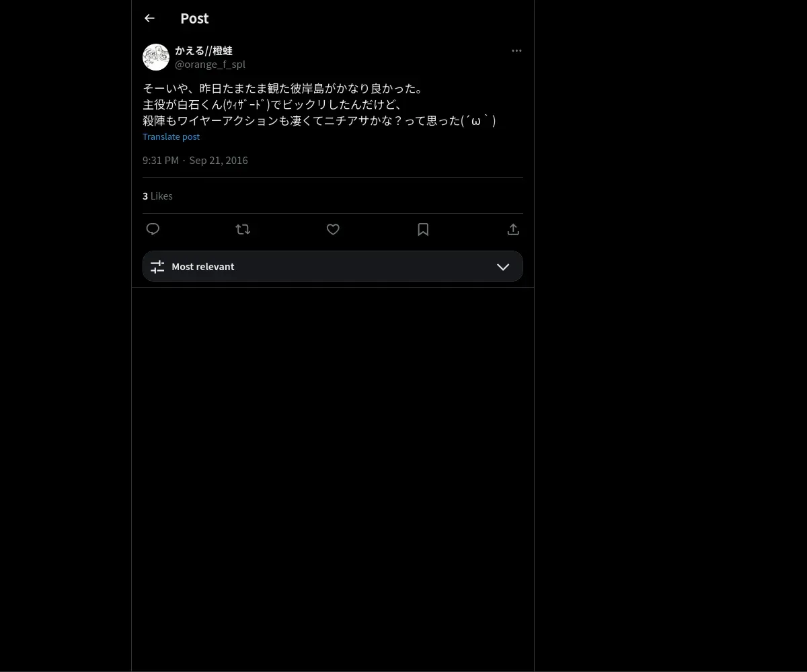Click the post line mentioning ワイヤーアクション
Viewport: 807px width, 672px height.
(319, 121)
